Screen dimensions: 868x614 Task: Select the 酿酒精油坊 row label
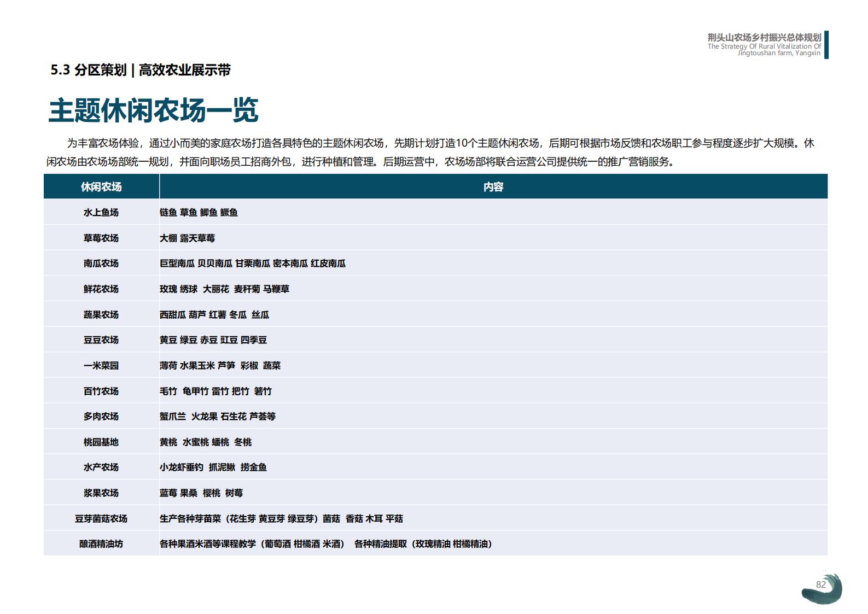tap(101, 543)
